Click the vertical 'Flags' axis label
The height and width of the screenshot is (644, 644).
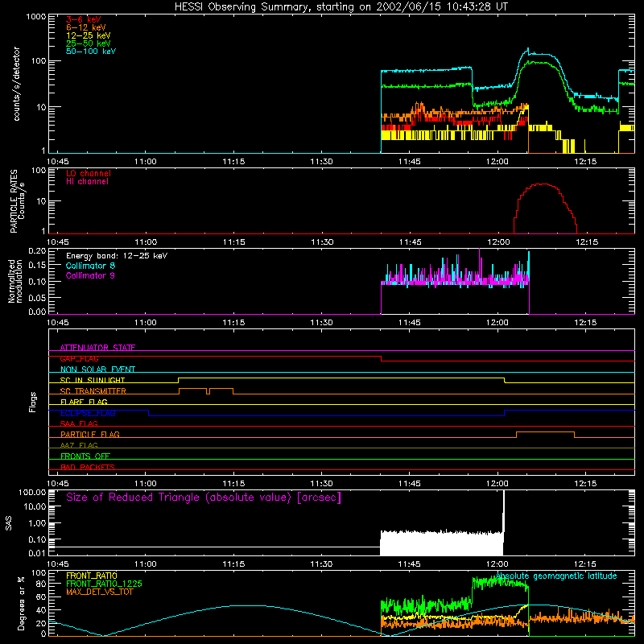pyautogui.click(x=33, y=402)
